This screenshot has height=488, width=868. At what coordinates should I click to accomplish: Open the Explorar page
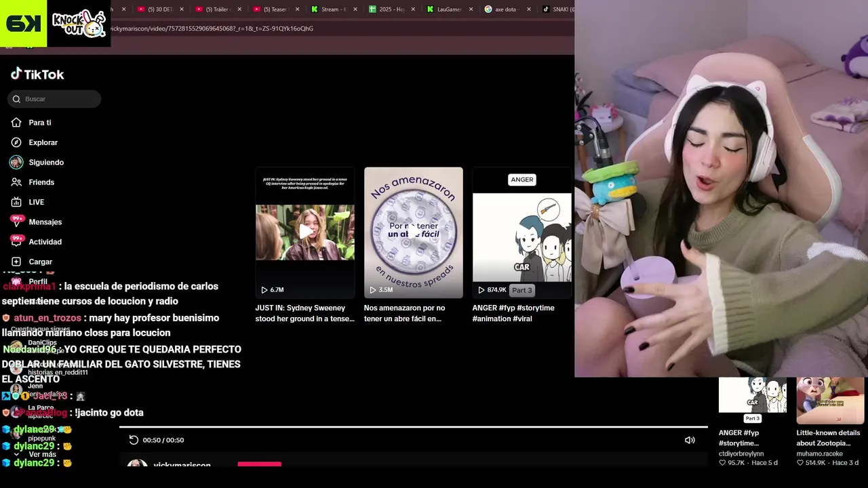[43, 142]
